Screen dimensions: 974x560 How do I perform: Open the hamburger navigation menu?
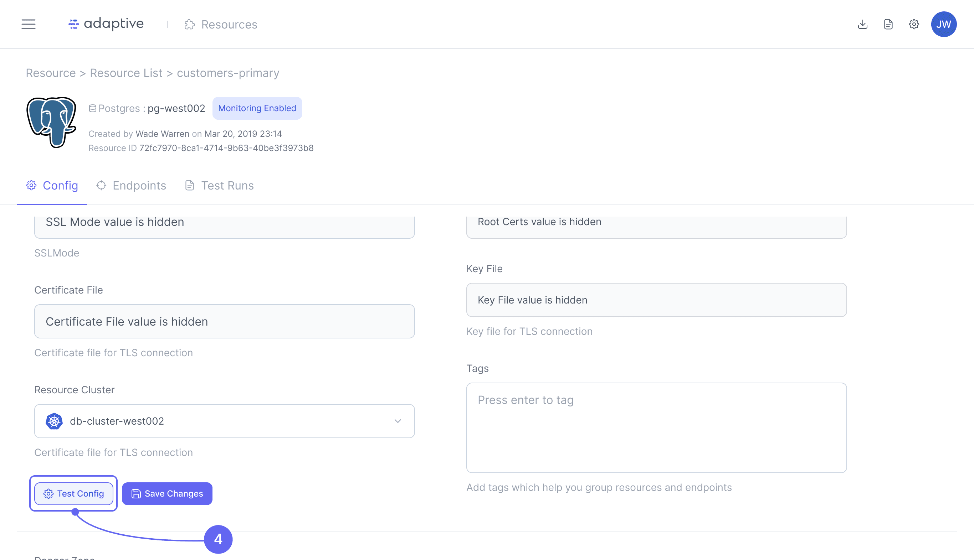coord(29,24)
